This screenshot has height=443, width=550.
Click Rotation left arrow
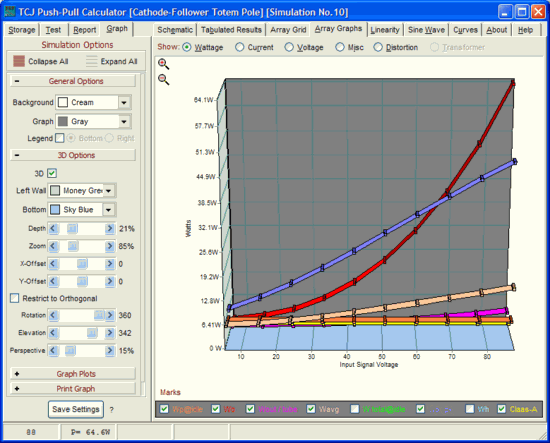click(53, 315)
